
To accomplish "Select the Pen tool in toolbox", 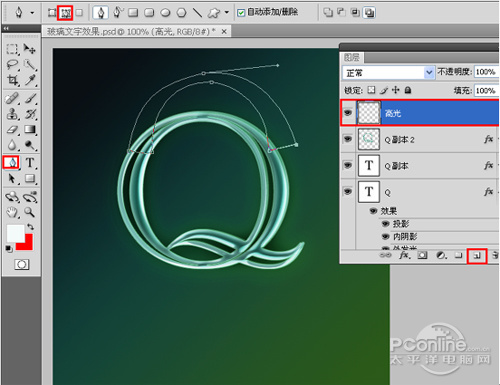I will point(11,163).
